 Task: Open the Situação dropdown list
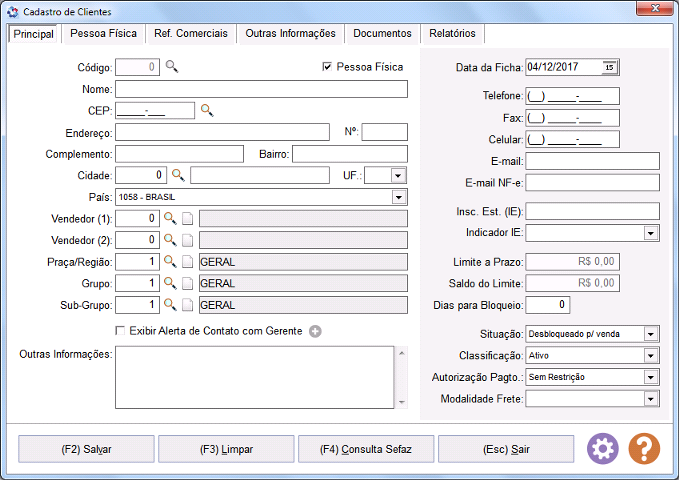click(651, 334)
